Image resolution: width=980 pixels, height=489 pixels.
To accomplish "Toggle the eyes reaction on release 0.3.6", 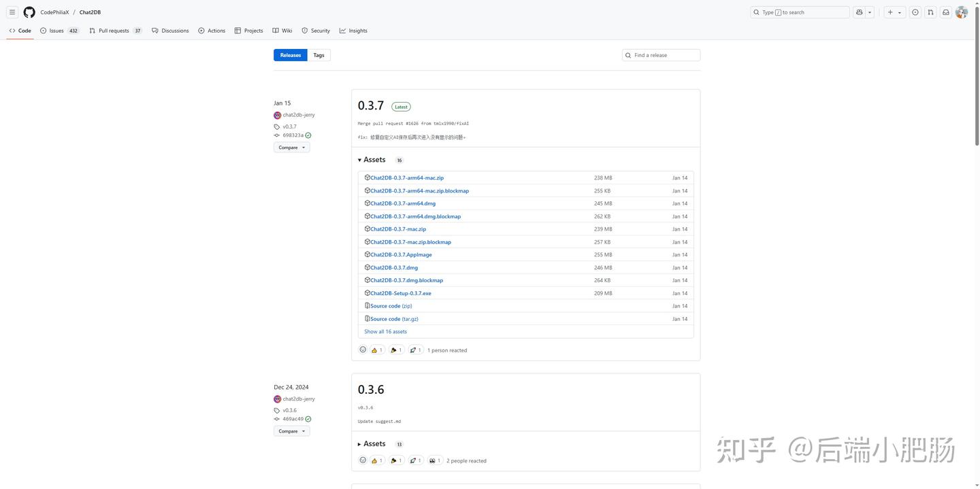I will [434, 460].
